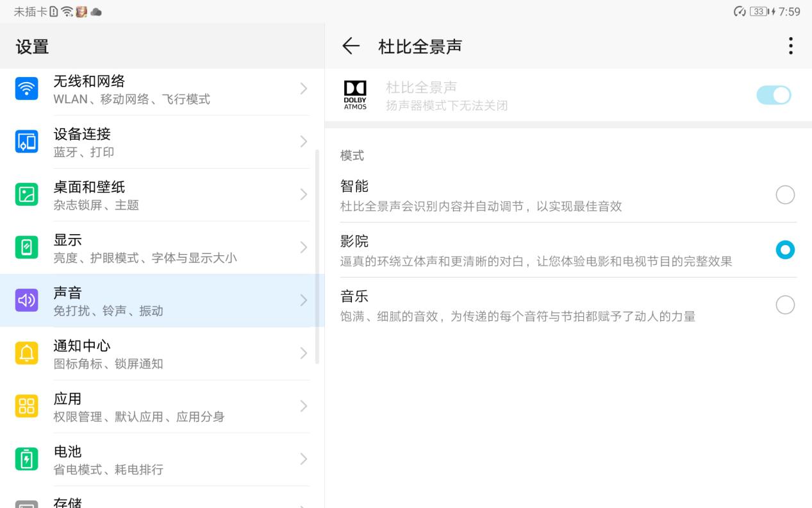Tap the 设备连接 icon
This screenshot has height=508, width=812.
[x=27, y=142]
